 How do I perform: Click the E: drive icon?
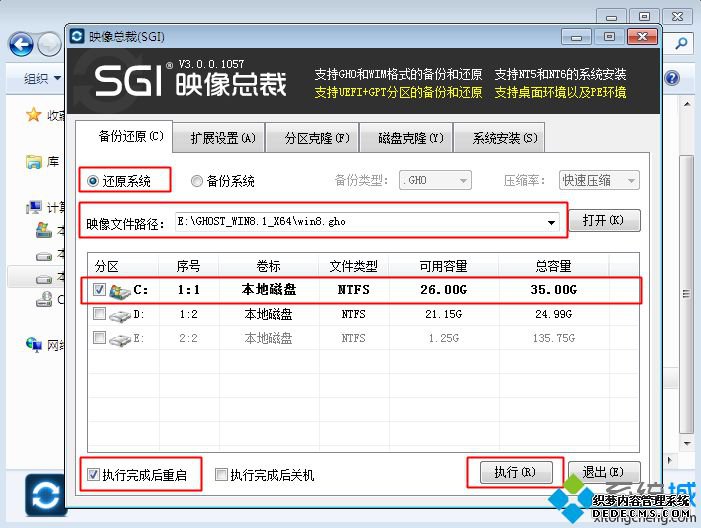tap(119, 340)
